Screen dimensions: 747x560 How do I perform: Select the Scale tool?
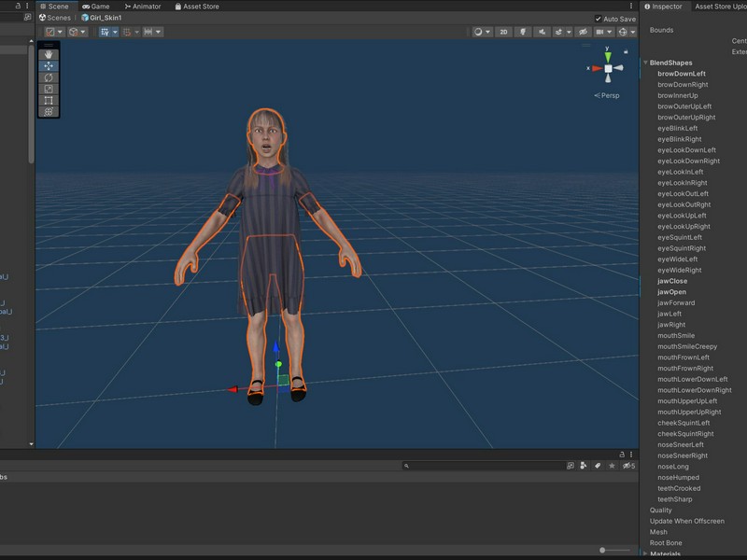coord(49,89)
